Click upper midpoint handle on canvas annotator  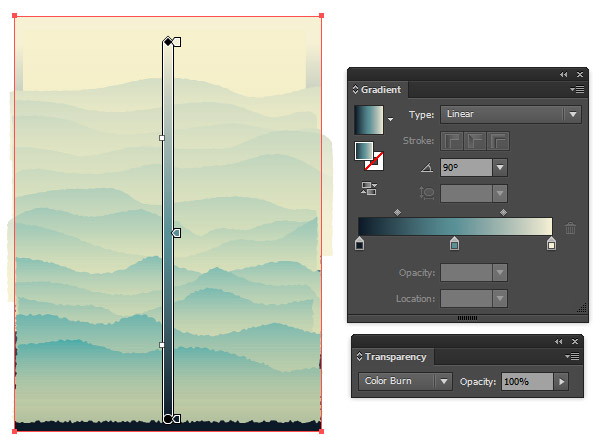tap(162, 138)
